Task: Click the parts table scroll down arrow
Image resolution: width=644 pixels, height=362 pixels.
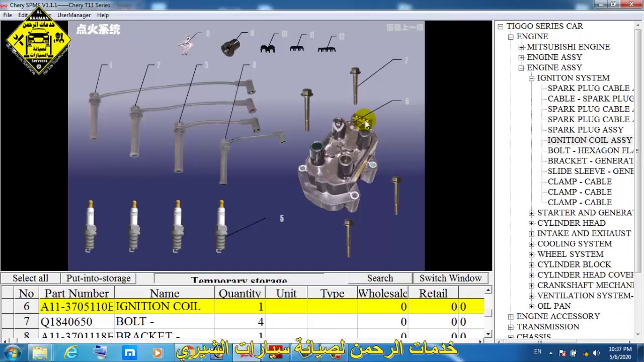Action: pos(488,334)
